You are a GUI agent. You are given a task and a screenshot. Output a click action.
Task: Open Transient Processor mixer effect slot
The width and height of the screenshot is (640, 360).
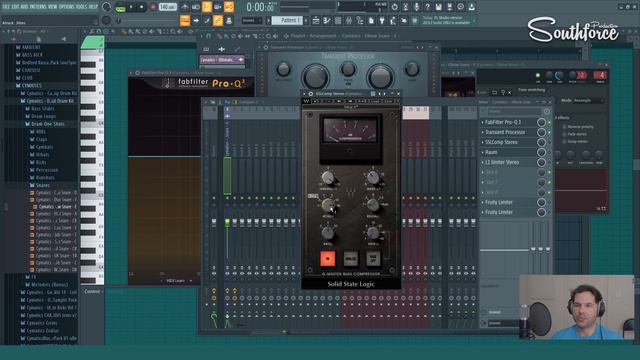(505, 132)
